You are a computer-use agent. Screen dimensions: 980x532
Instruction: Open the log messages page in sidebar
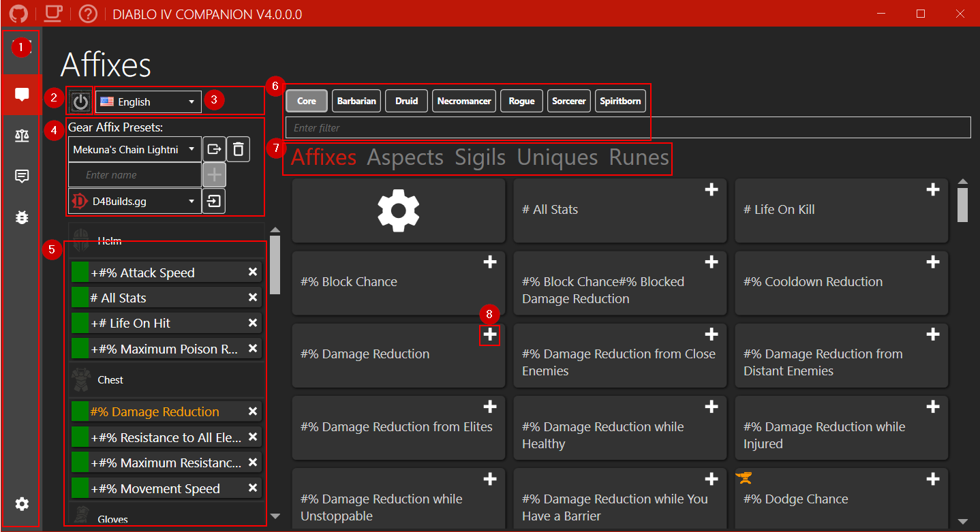[22, 176]
